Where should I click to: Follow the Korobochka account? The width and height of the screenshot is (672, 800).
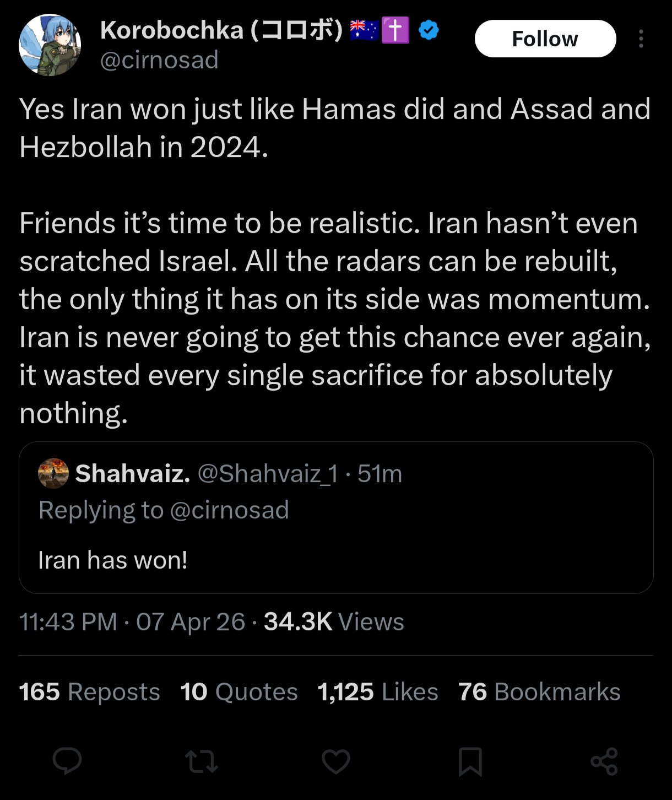point(545,39)
